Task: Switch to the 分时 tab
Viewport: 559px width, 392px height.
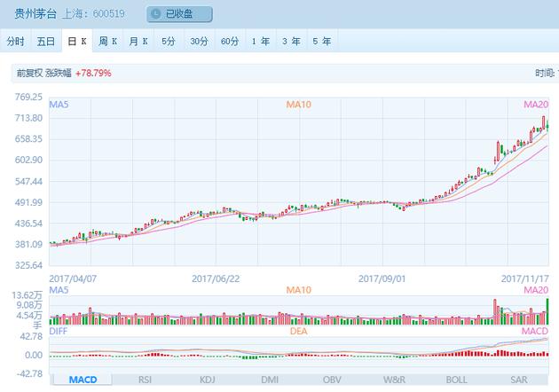Action: 15,42
